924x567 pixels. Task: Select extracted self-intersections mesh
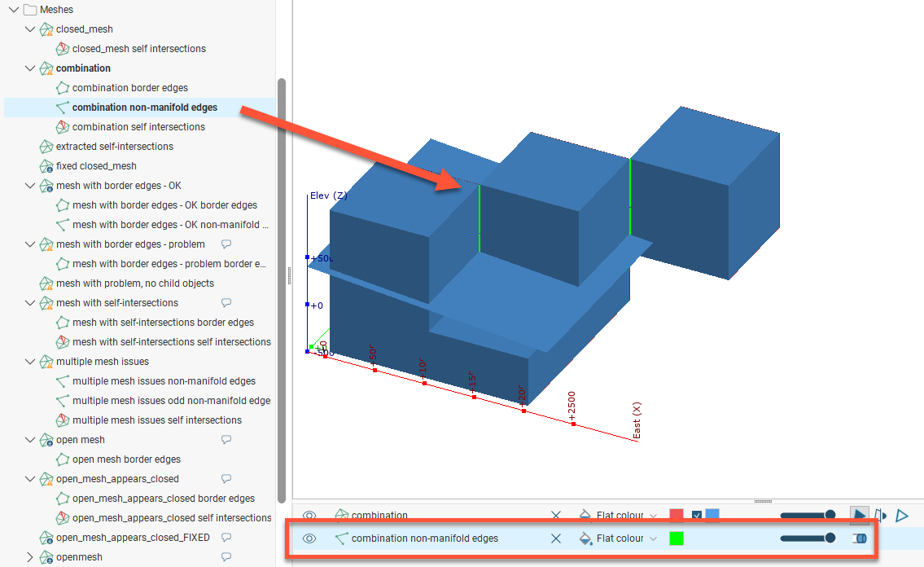114,147
